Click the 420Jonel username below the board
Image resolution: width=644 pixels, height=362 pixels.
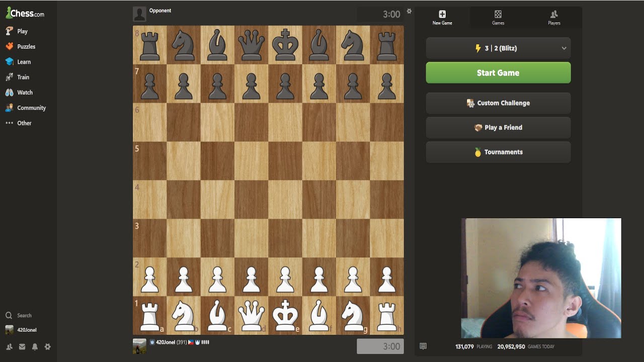(166, 342)
